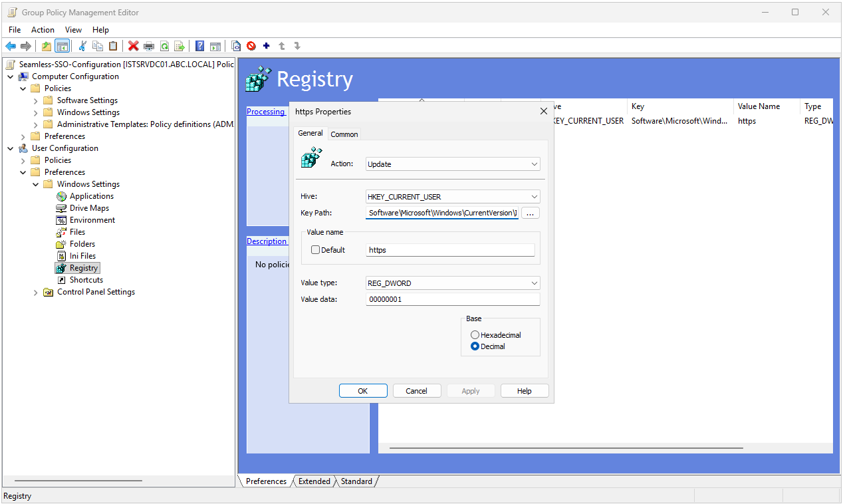Switch to the General tab in dialog

tap(310, 133)
